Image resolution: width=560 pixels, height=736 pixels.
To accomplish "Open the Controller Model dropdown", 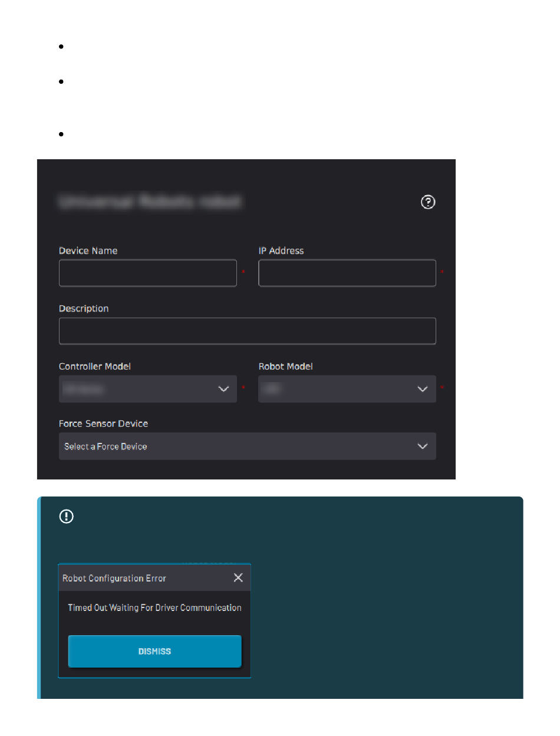I will click(x=148, y=389).
